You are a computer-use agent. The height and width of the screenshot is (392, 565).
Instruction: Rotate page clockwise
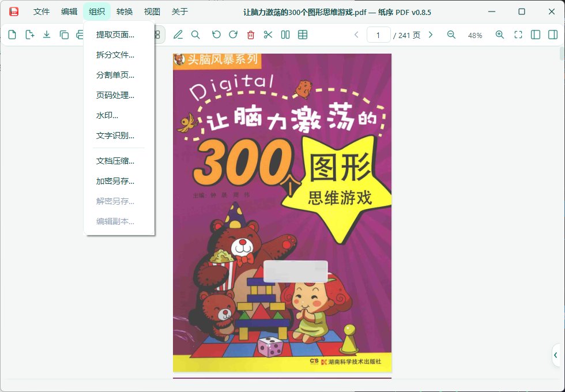(x=233, y=35)
